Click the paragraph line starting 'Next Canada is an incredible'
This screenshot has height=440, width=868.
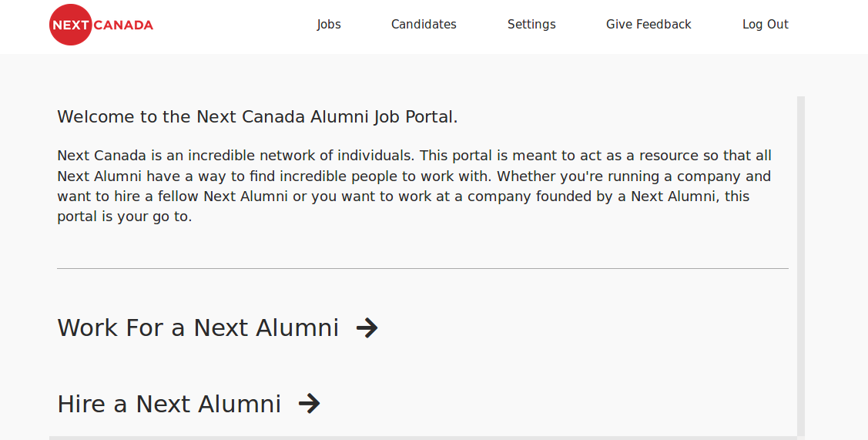coord(414,156)
